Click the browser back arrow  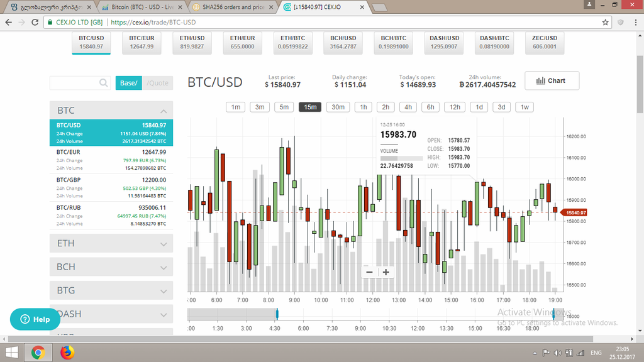(9, 22)
